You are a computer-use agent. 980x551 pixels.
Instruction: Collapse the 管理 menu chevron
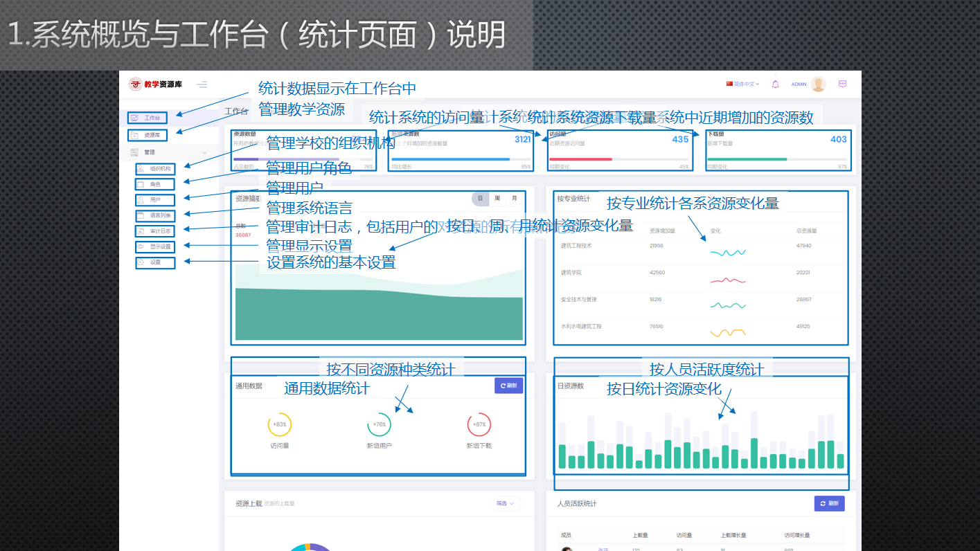click(204, 152)
